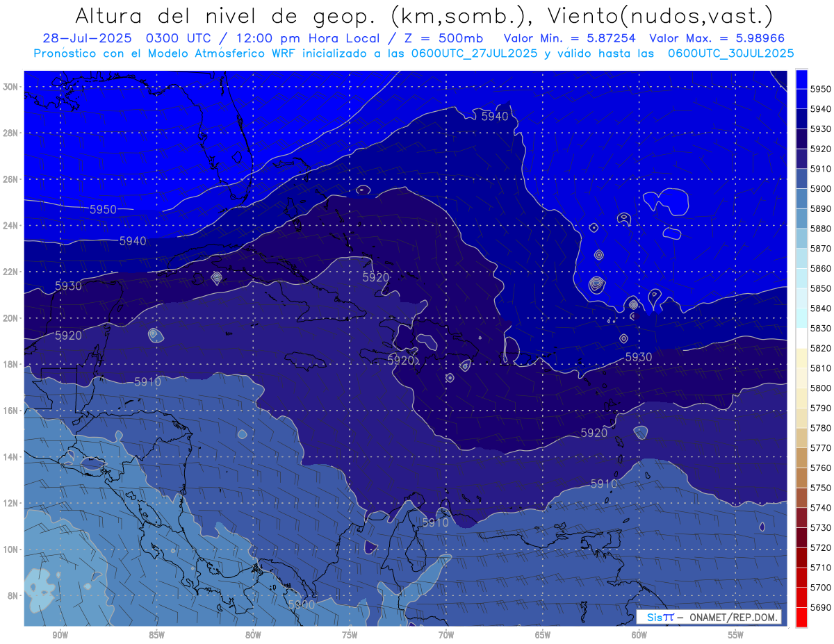The height and width of the screenshot is (644, 834).
Task: Click the '5870' colorbar value
Action: (x=820, y=248)
